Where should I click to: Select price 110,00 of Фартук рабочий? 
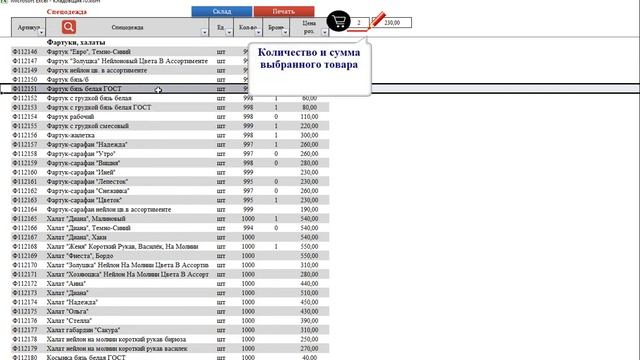click(x=310, y=117)
